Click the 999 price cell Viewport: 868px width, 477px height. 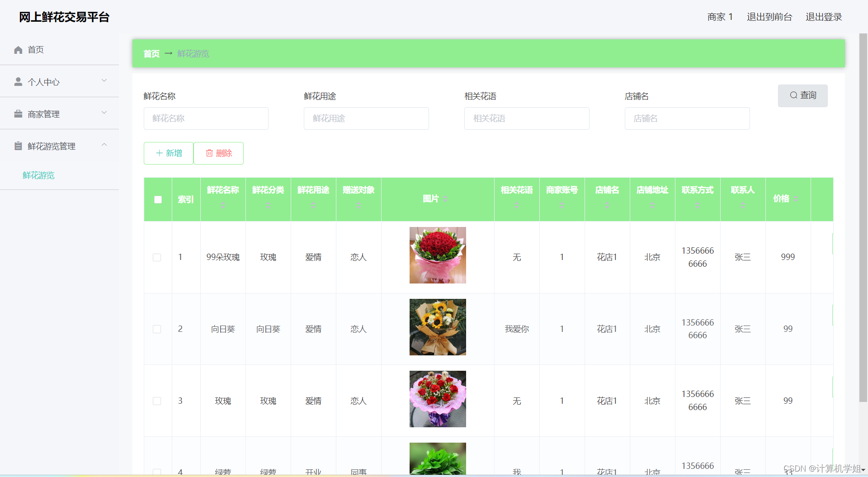point(788,257)
